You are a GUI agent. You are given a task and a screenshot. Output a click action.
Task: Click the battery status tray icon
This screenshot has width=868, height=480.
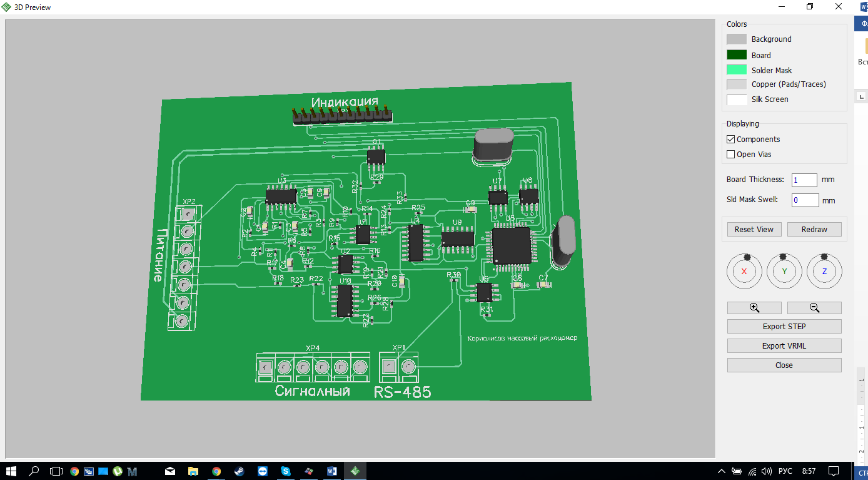(737, 471)
